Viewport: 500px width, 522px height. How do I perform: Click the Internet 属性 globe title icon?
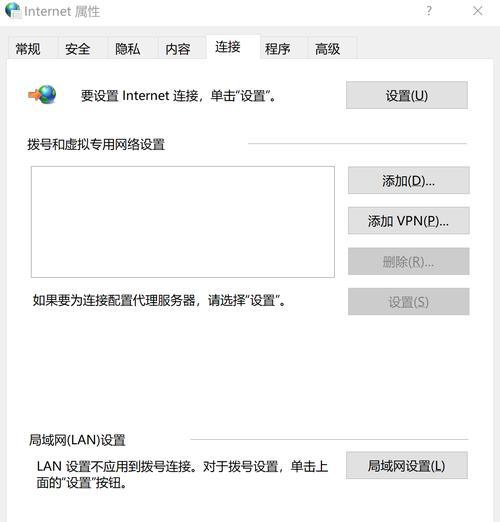(x=13, y=10)
